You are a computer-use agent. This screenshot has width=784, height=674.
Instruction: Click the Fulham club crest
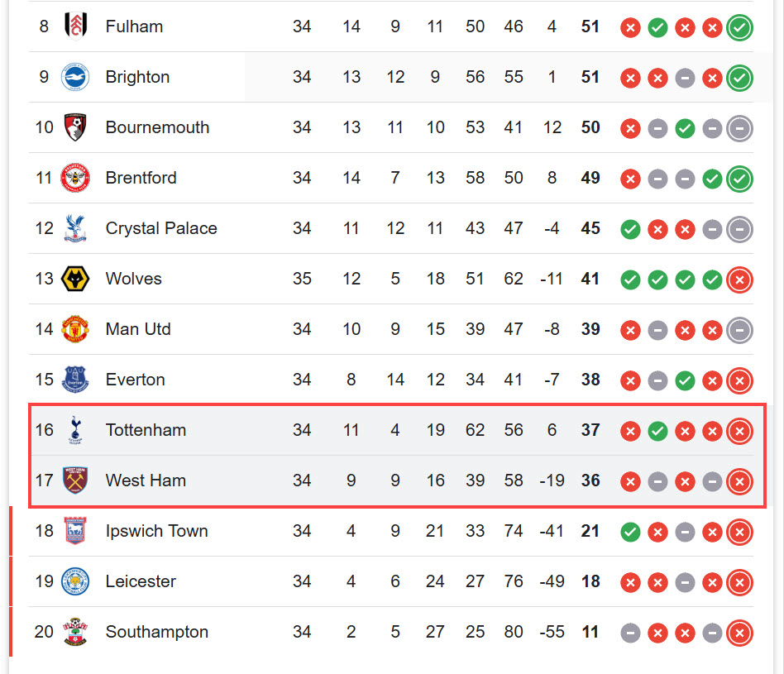click(75, 26)
